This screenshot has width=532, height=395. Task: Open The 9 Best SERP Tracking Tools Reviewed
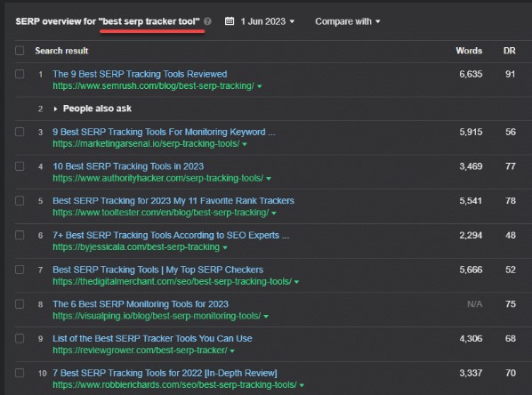tap(140, 74)
